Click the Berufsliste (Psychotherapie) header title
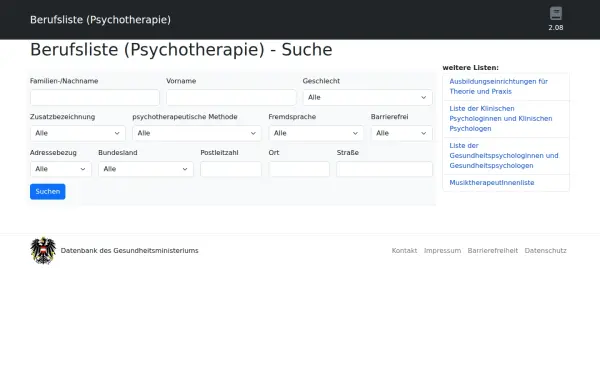This screenshot has height=375, width=600. click(100, 20)
